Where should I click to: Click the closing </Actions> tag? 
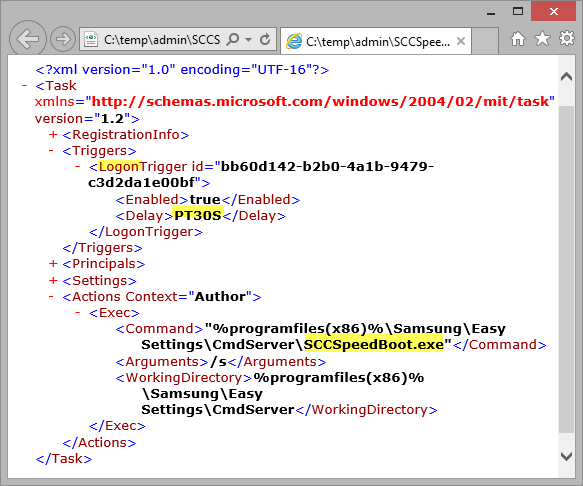click(99, 442)
